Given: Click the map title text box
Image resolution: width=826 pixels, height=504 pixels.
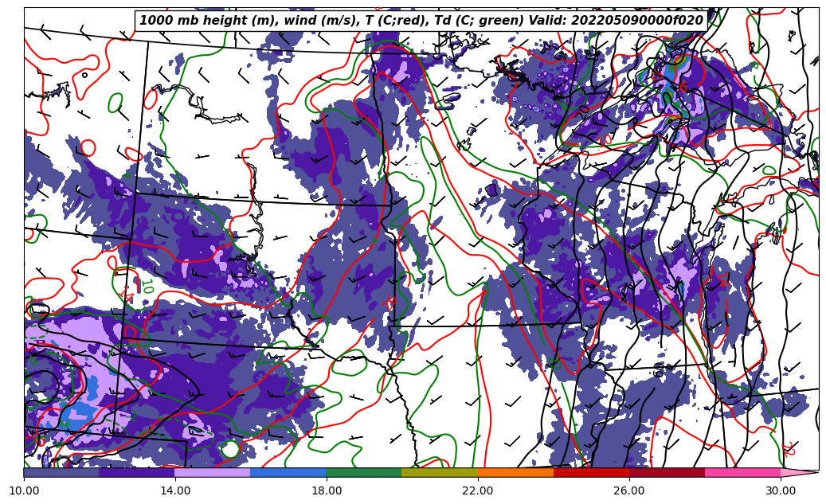Looking at the screenshot, I should tap(421, 21).
